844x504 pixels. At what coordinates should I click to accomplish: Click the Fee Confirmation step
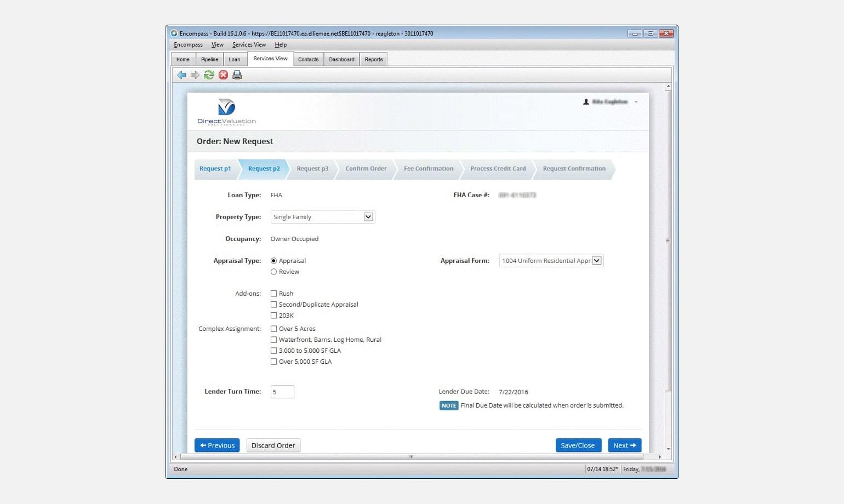tap(429, 169)
